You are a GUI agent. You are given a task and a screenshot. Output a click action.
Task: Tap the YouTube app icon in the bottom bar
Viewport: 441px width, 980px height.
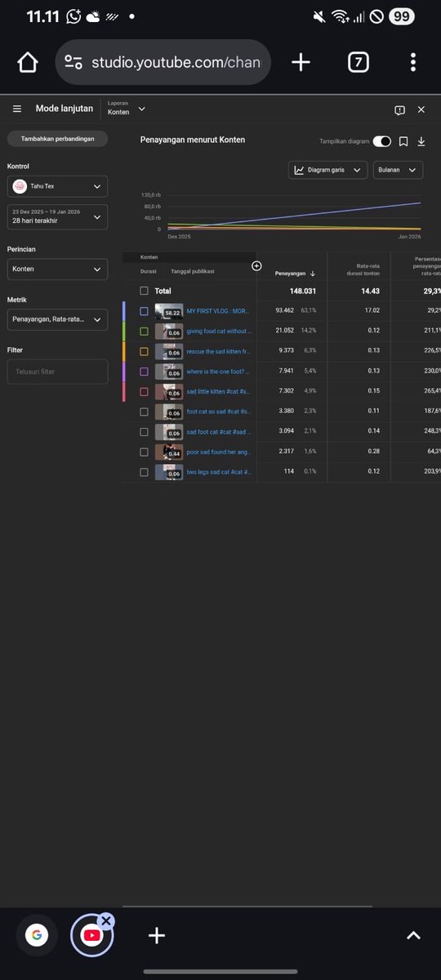coord(91,936)
